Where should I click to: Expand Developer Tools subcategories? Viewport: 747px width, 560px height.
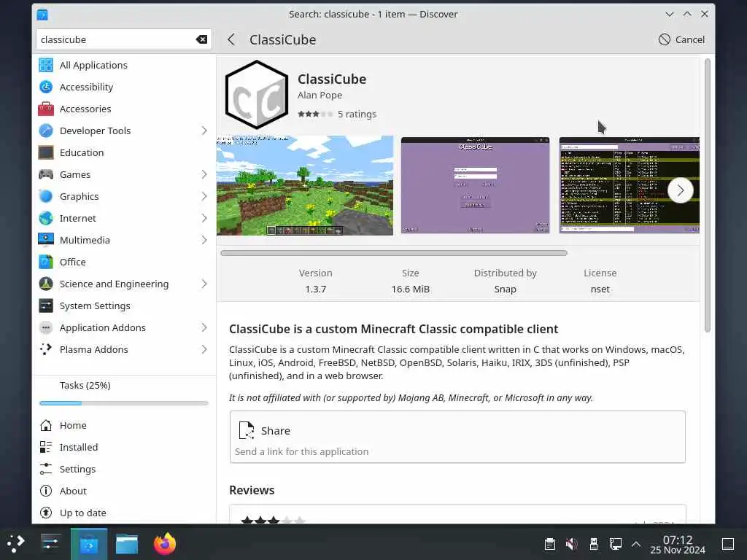pyautogui.click(x=204, y=131)
